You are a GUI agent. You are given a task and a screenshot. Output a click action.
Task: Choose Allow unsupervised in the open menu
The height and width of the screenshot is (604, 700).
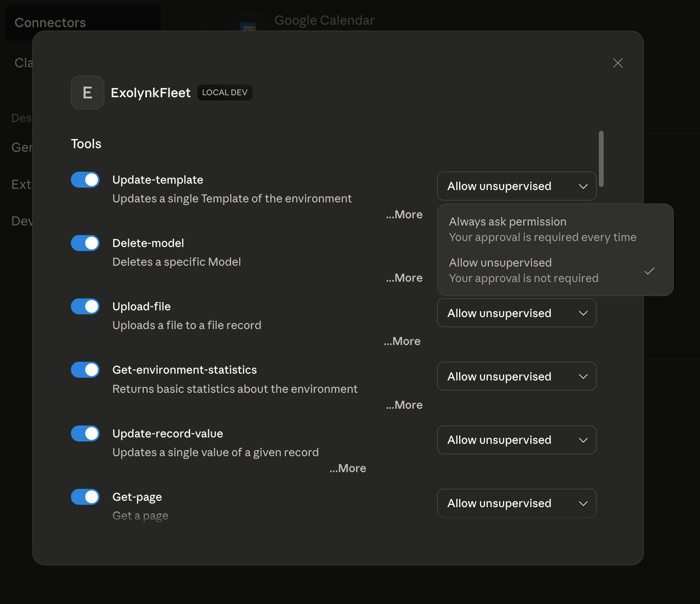tap(555, 270)
